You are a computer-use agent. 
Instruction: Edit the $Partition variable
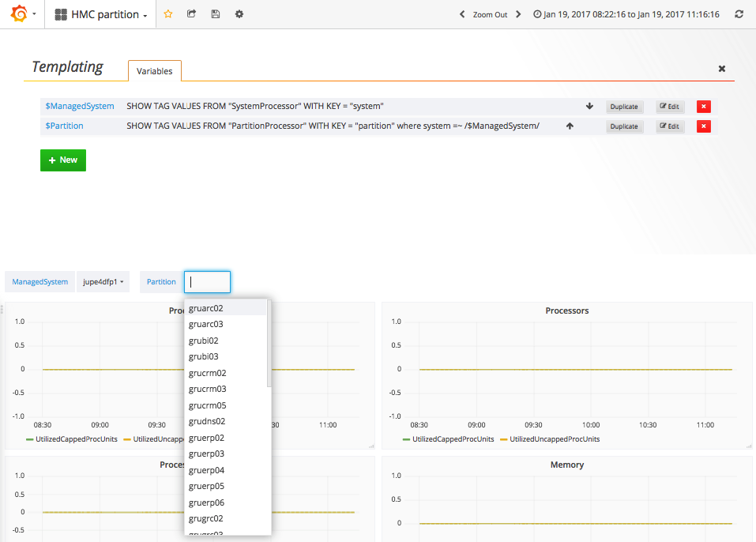(x=668, y=126)
